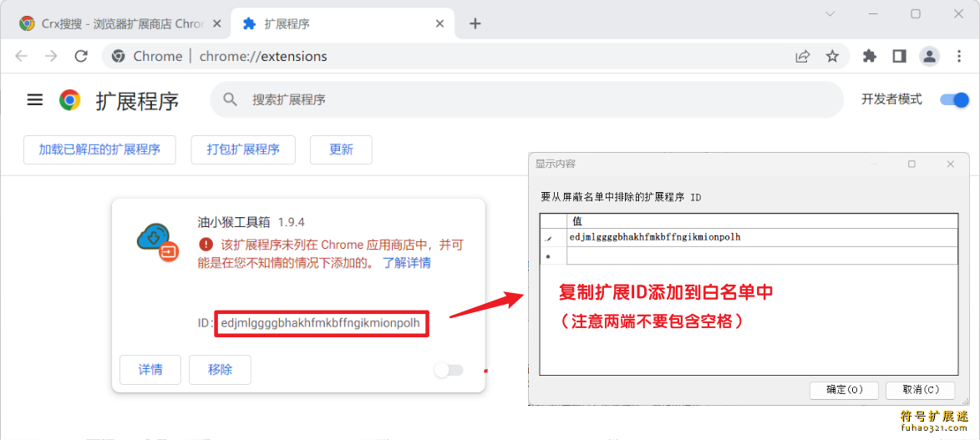
Task: Confirm dialog with 确定(O) button
Action: tap(845, 390)
